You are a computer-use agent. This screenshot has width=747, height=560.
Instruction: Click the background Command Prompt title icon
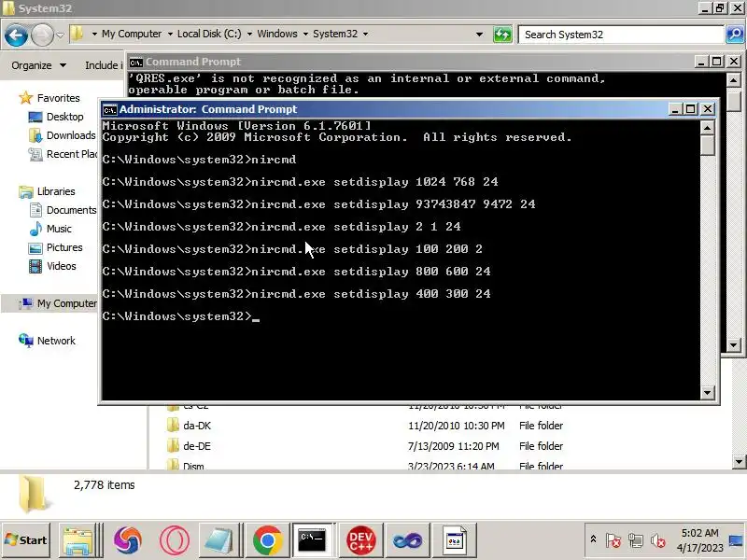(x=135, y=62)
